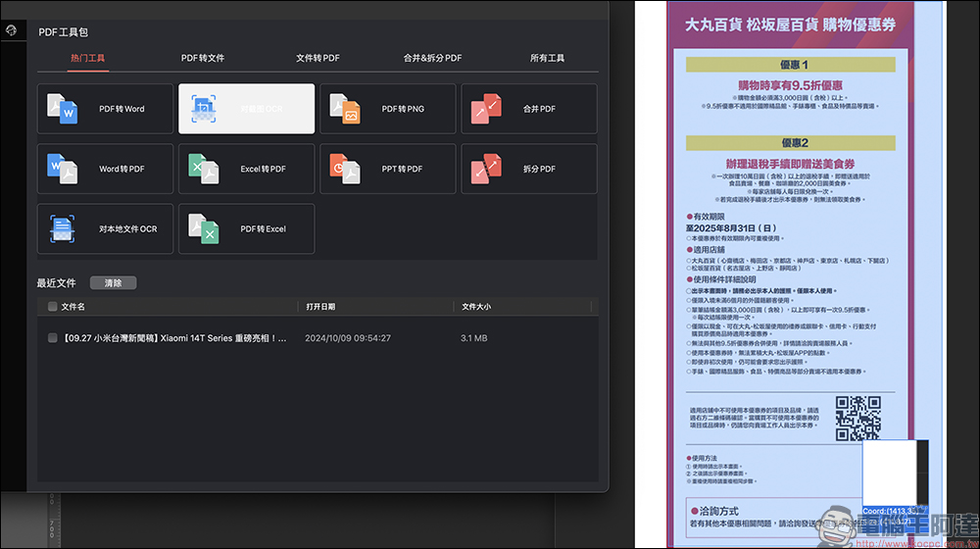Click the QR code on the coupon
The width and height of the screenshot is (980, 549).
click(x=857, y=419)
